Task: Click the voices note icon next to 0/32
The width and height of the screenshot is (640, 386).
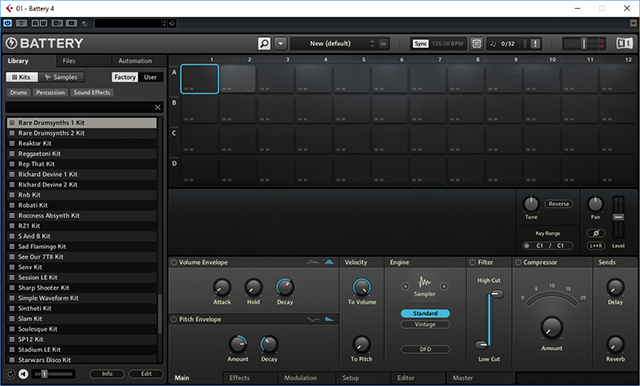Action: coord(493,44)
